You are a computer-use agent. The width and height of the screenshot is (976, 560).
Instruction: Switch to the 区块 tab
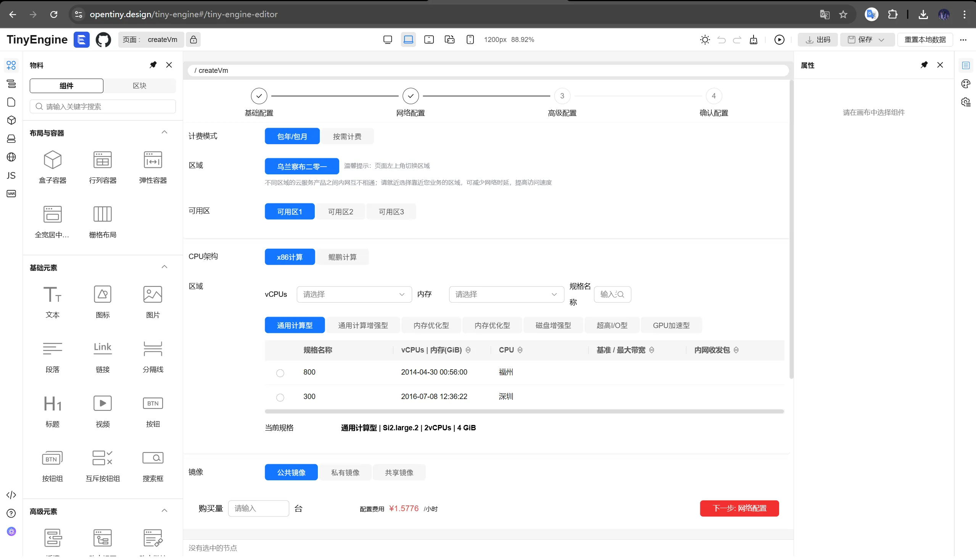coord(139,86)
